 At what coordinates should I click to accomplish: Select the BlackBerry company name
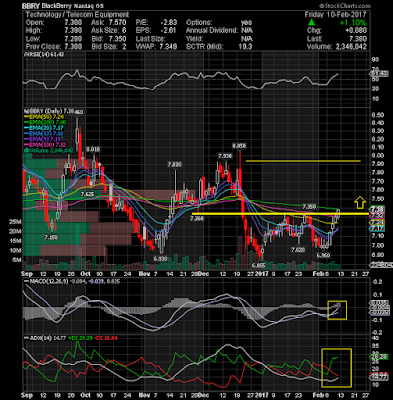[55, 6]
